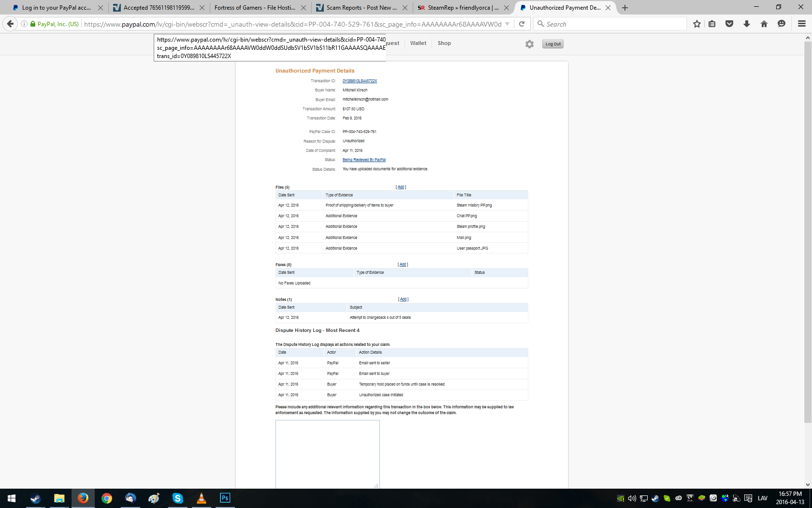Expand the URL bar history dropdown

pyautogui.click(x=507, y=24)
